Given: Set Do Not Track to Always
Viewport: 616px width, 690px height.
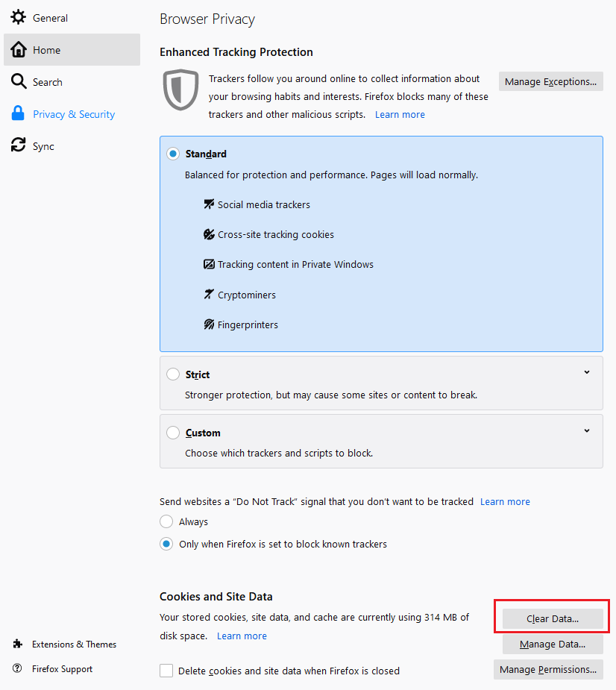Looking at the screenshot, I should click(x=166, y=522).
